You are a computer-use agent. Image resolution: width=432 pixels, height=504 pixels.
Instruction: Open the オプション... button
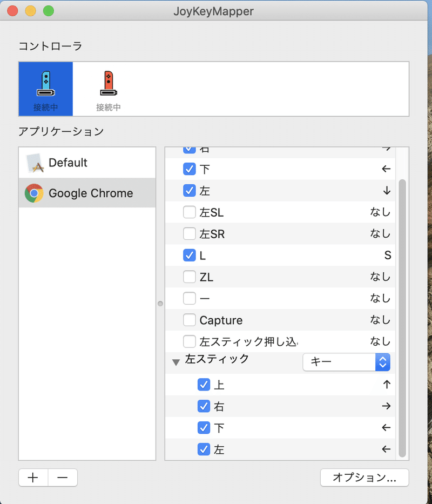click(364, 478)
